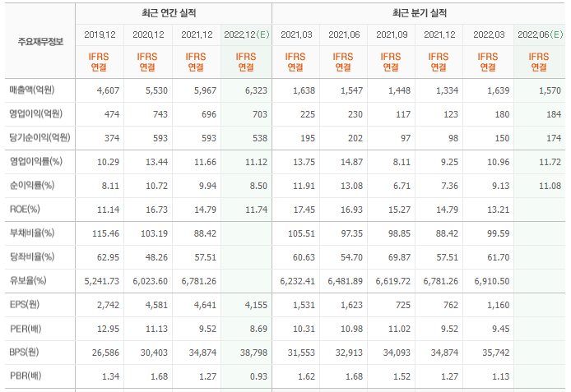
Task: Select reserve ratio 6,910.50
Action: click(x=492, y=281)
